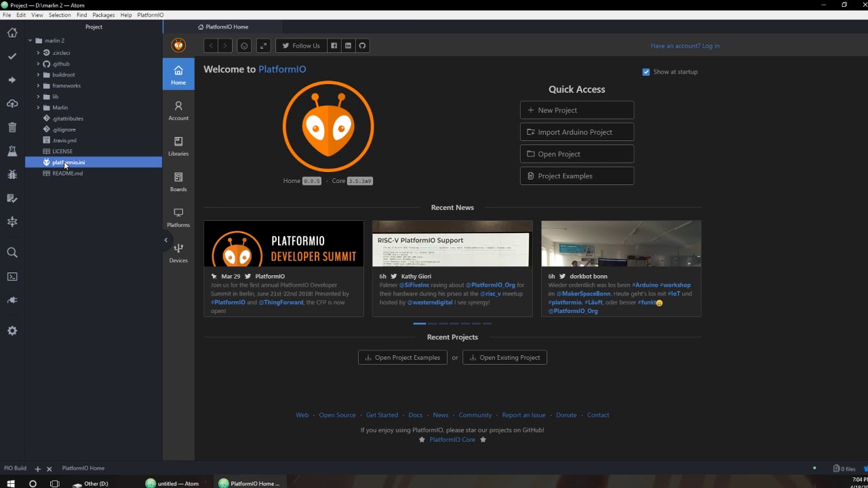Uncheck Show at startup checkbox
This screenshot has height=488, width=868.
coord(646,72)
